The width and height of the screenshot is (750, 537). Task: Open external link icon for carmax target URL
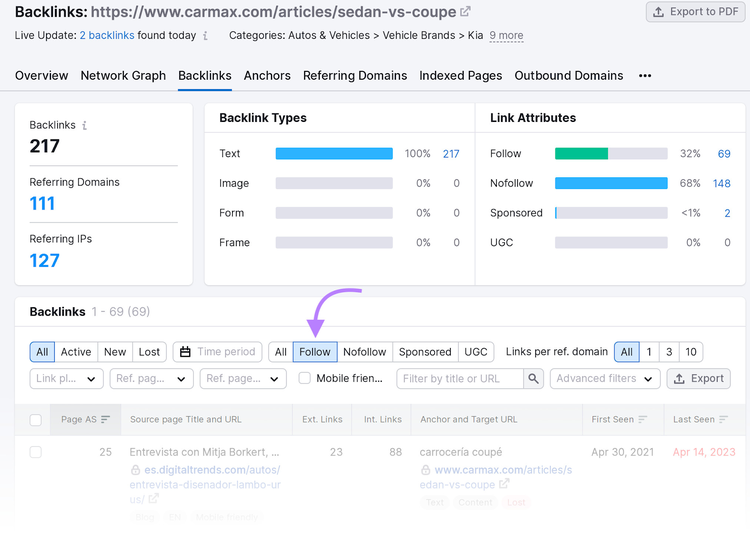pos(504,484)
